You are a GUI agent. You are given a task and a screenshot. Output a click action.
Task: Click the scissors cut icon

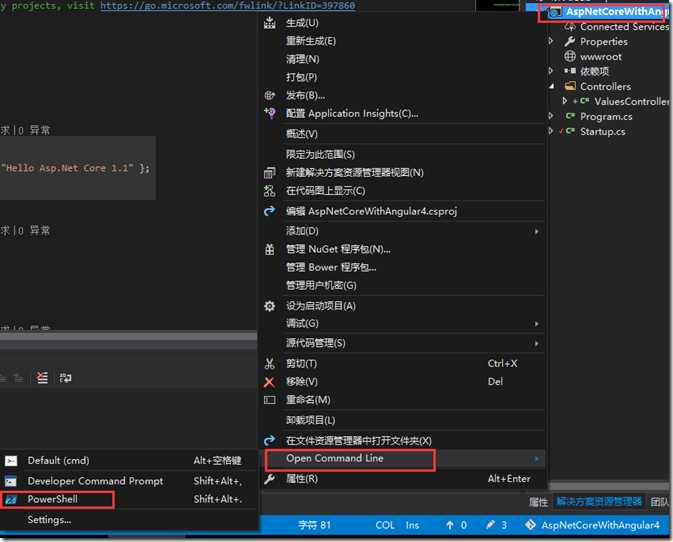click(270, 364)
